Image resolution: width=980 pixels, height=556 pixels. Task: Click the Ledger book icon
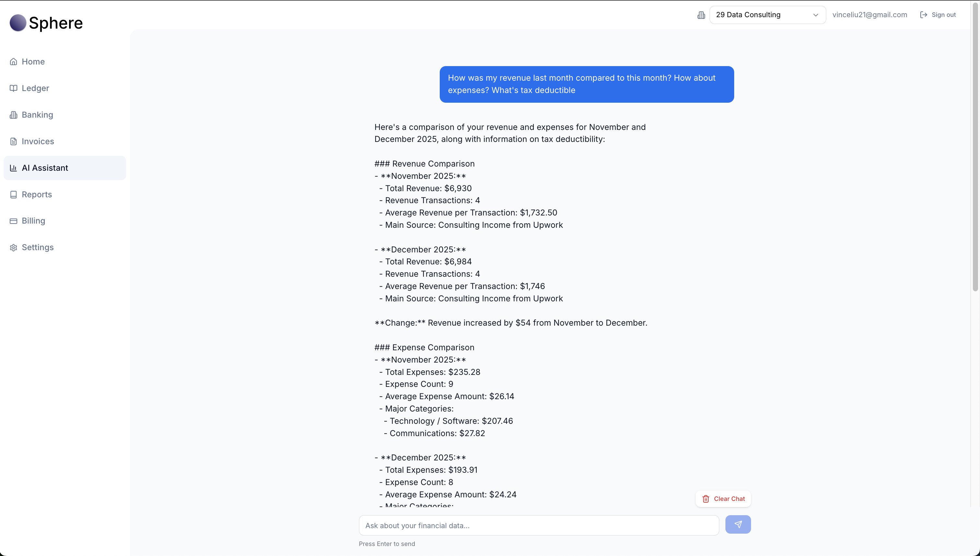pos(13,88)
